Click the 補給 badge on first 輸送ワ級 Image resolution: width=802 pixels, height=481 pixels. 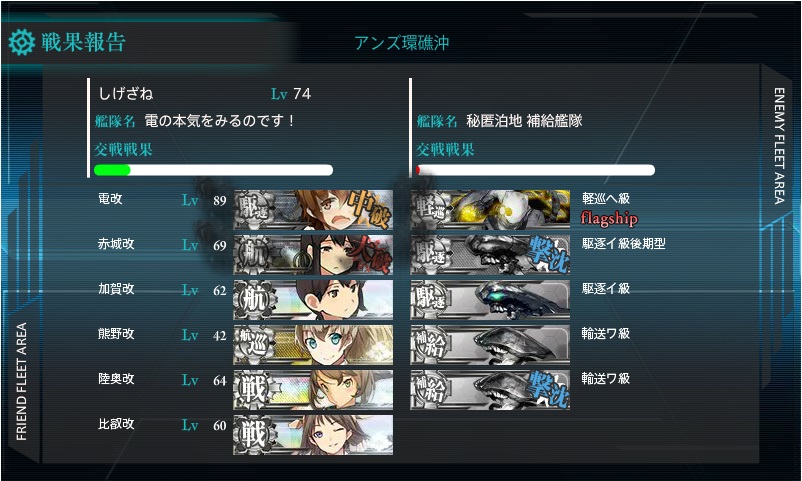click(431, 344)
